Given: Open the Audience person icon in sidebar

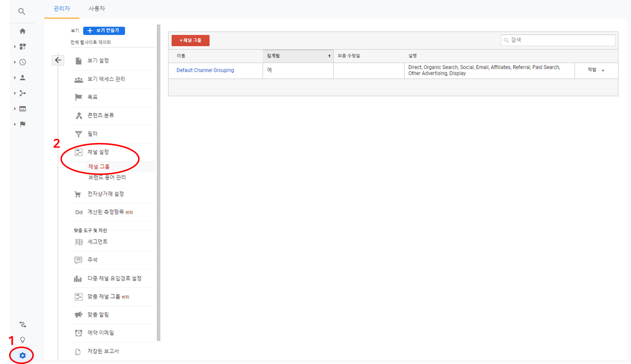Looking at the screenshot, I should point(23,78).
